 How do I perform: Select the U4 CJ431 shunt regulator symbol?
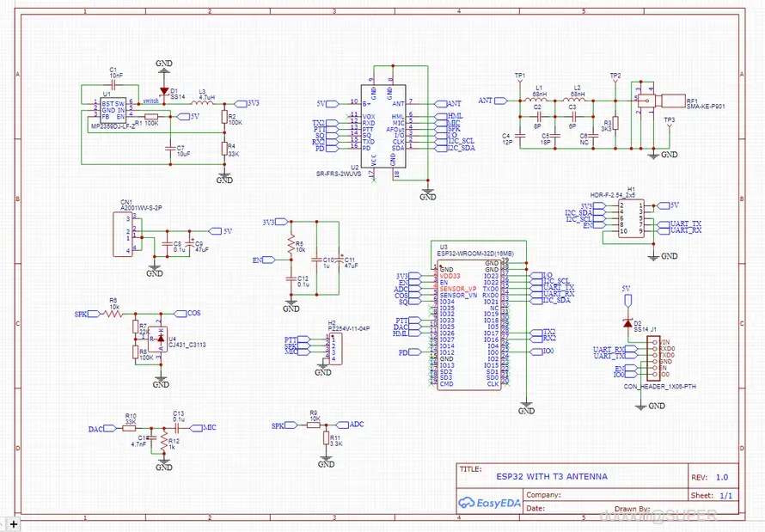[158, 339]
